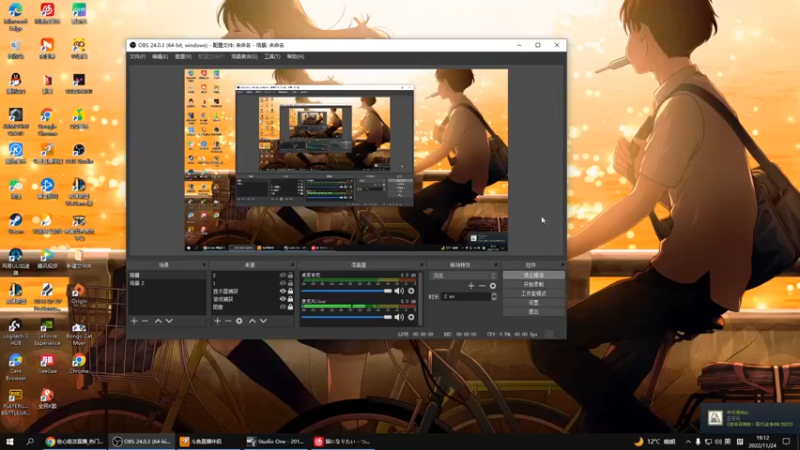Adjust desktop audio volume slider

pyautogui.click(x=347, y=291)
